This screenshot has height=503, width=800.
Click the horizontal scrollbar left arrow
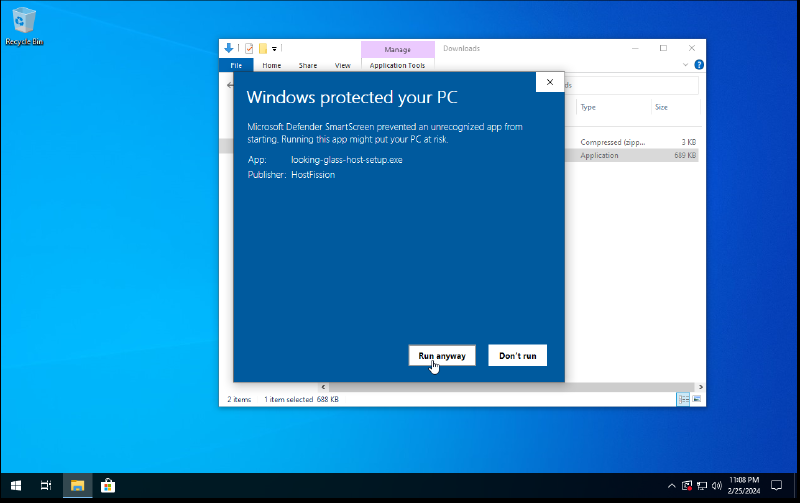click(x=323, y=387)
